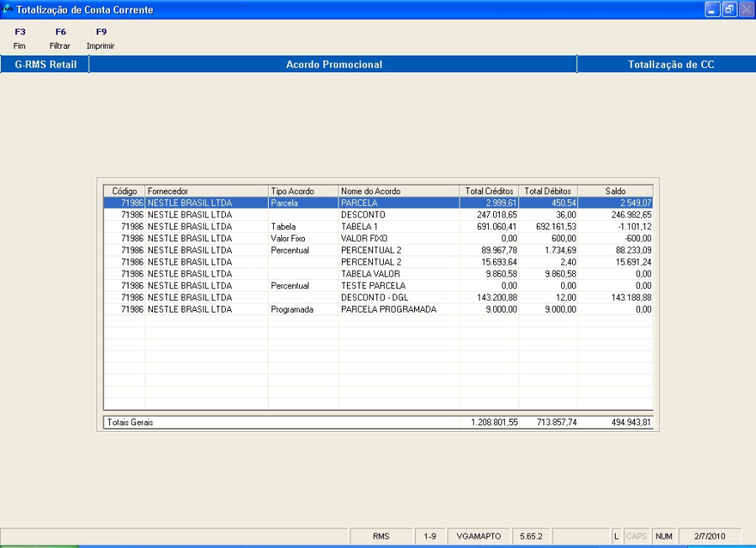Click balance value 143.188,88
Screen dimensions: 756x548
tap(631, 298)
